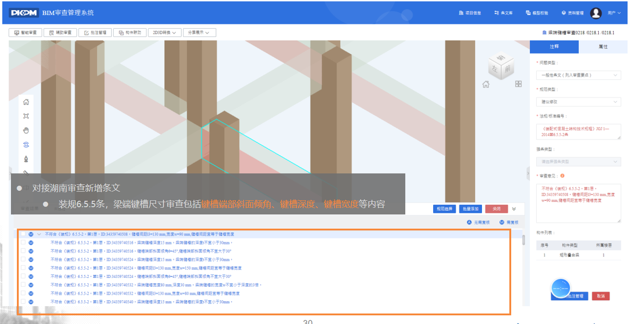
Task: Click the view cube's 前 face
Action: click(x=508, y=69)
